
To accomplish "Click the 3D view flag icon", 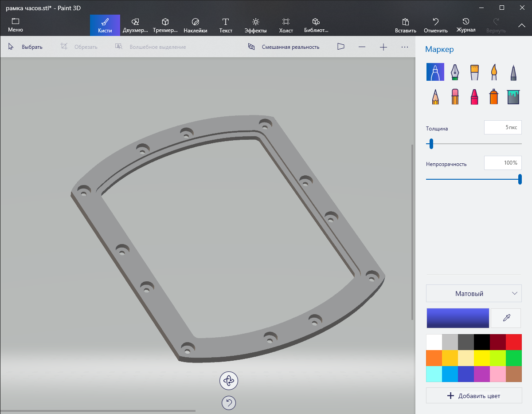I will click(340, 47).
